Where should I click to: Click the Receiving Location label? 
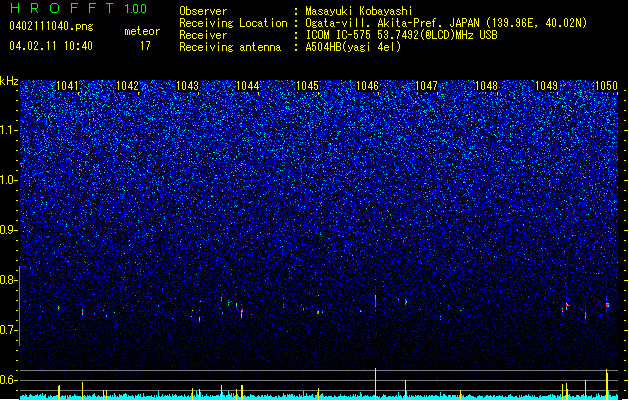coord(233,23)
